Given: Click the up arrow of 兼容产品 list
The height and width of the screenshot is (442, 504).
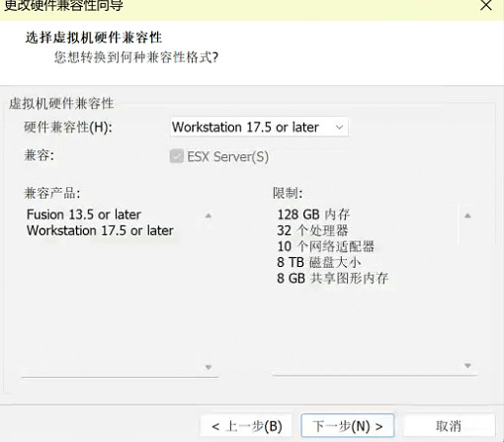Looking at the screenshot, I should point(209,216).
